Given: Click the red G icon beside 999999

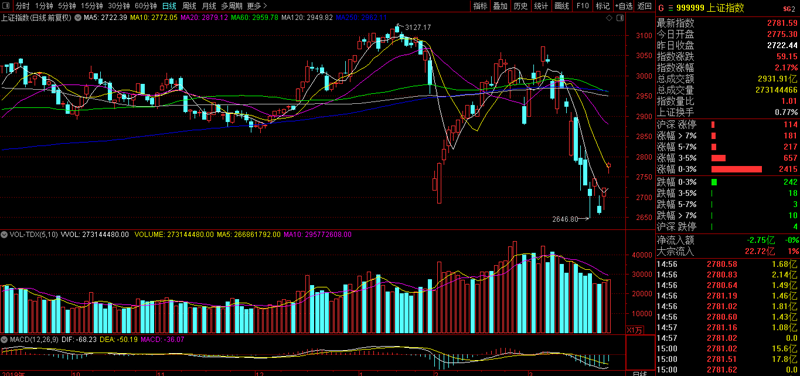Looking at the screenshot, I should click(660, 8).
